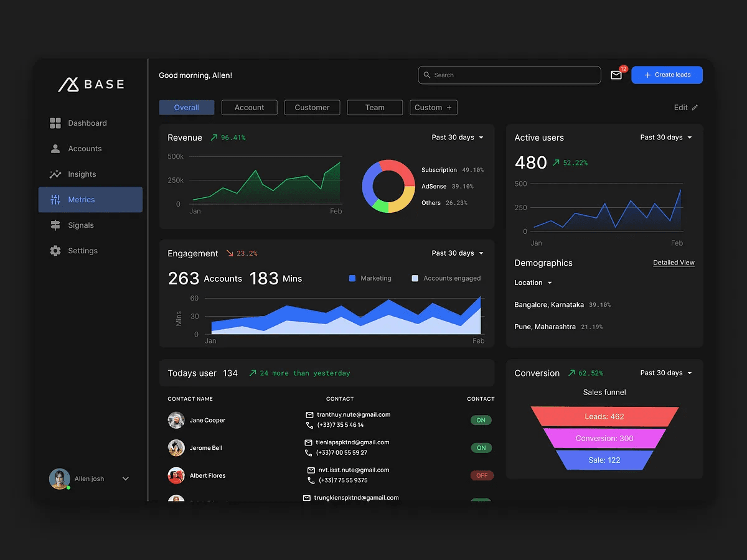Open Engagement Past 30 days dropdown
747x560 pixels.
tap(458, 253)
